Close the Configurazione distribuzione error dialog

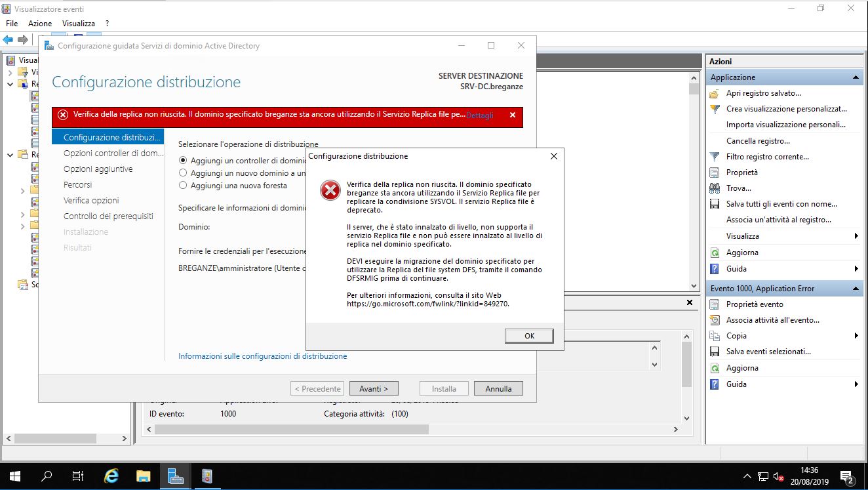point(553,156)
